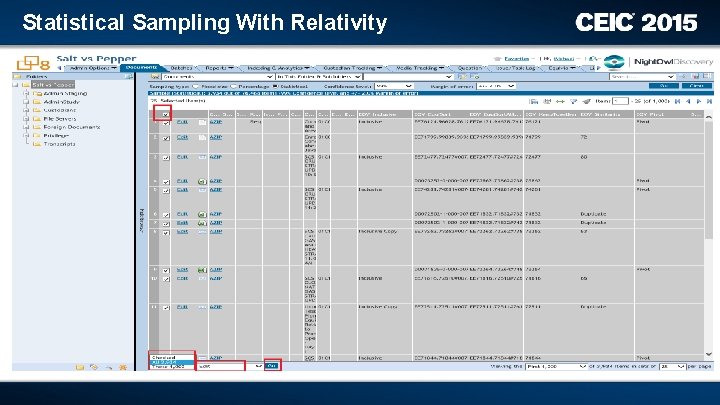Go to next page of results
Image resolution: width=720 pixels, height=405 pixels.
[x=699, y=101]
